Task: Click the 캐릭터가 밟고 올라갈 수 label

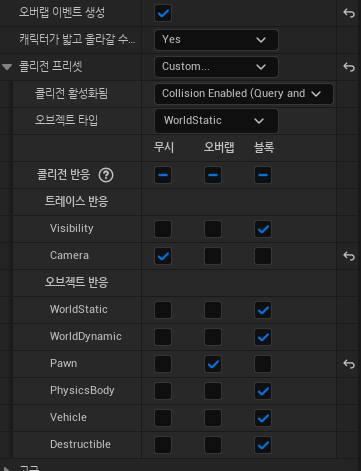Action: [x=77, y=39]
